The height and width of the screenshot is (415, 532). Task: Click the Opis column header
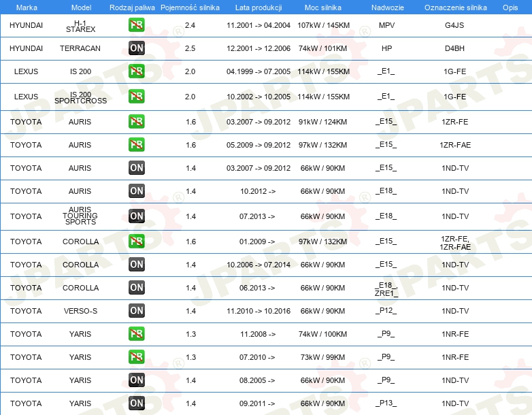coord(510,7)
